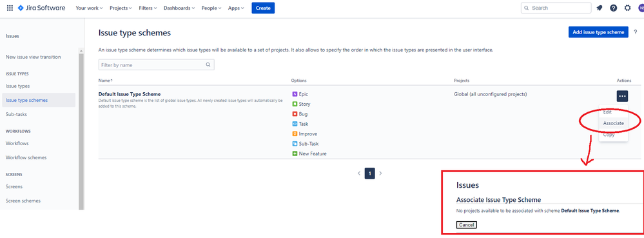The height and width of the screenshot is (238, 644).
Task: Open Screens in sidebar
Action: (14, 186)
